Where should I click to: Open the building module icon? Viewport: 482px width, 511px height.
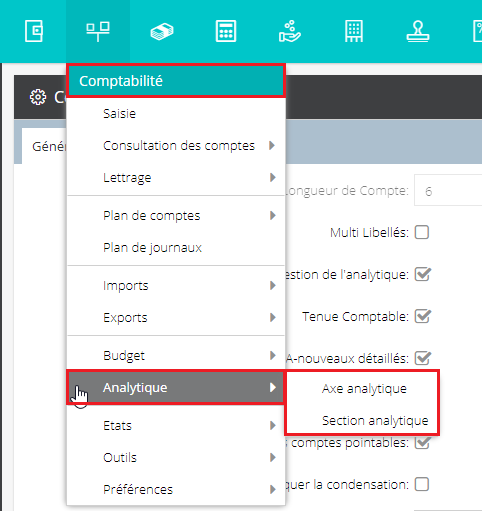tap(354, 31)
